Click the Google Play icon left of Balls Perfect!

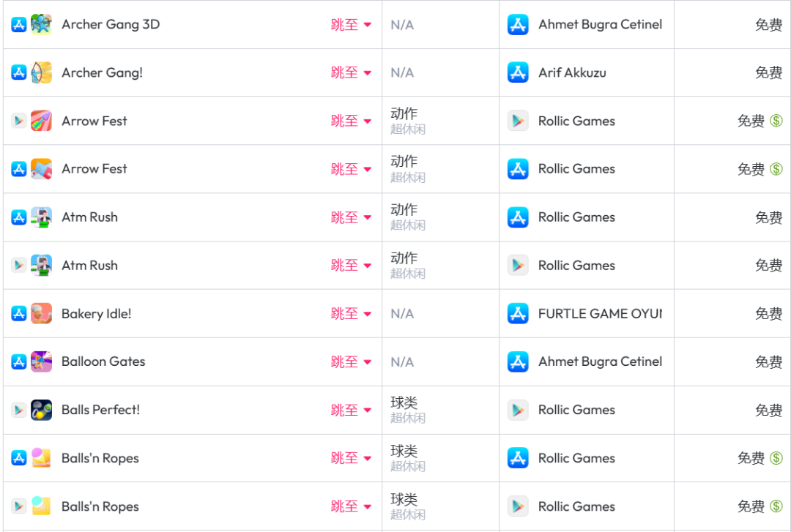point(19,410)
